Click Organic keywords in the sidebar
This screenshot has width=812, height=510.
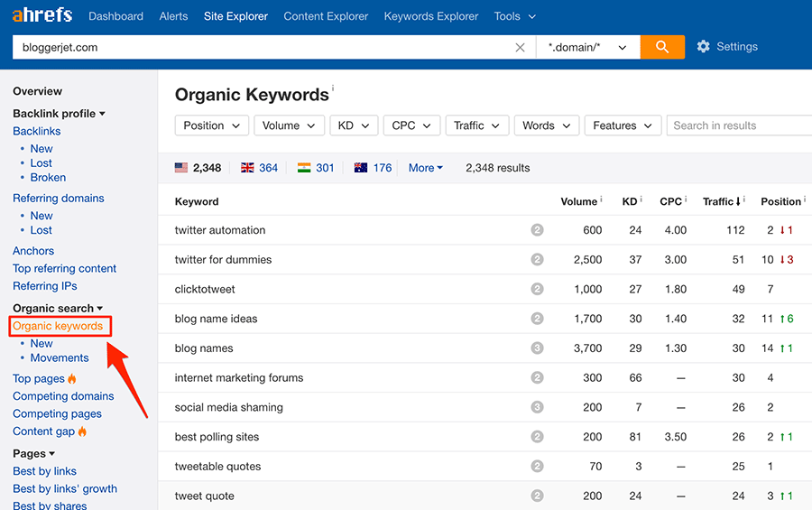[x=58, y=326]
